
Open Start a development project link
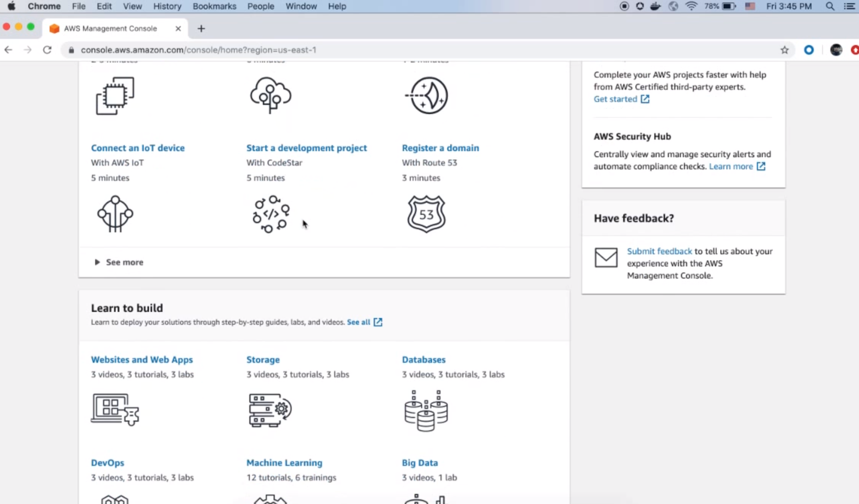pyautogui.click(x=307, y=148)
